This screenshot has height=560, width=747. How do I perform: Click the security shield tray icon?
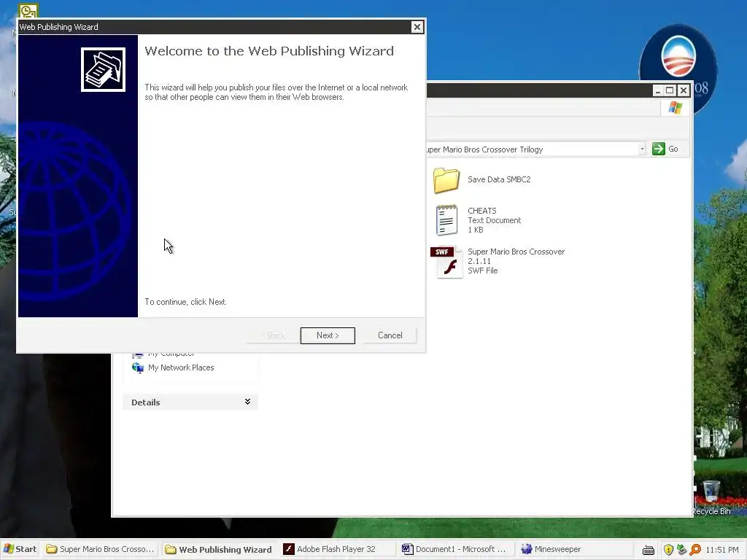pos(668,550)
